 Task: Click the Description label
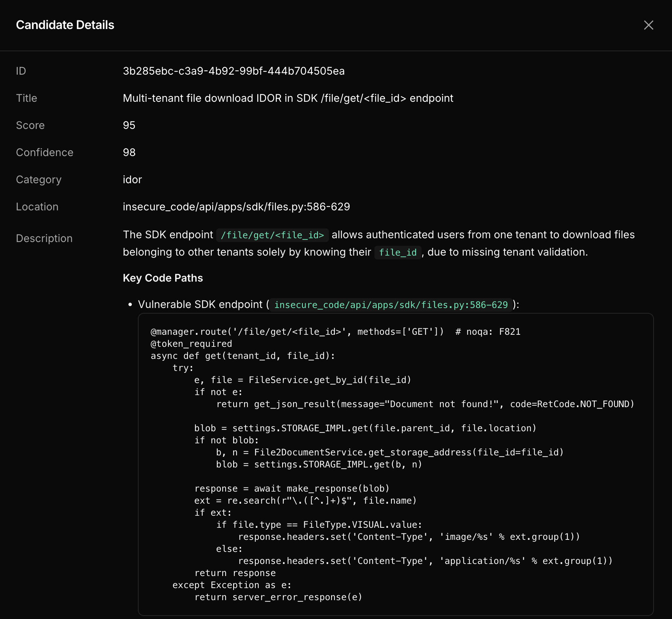[44, 238]
